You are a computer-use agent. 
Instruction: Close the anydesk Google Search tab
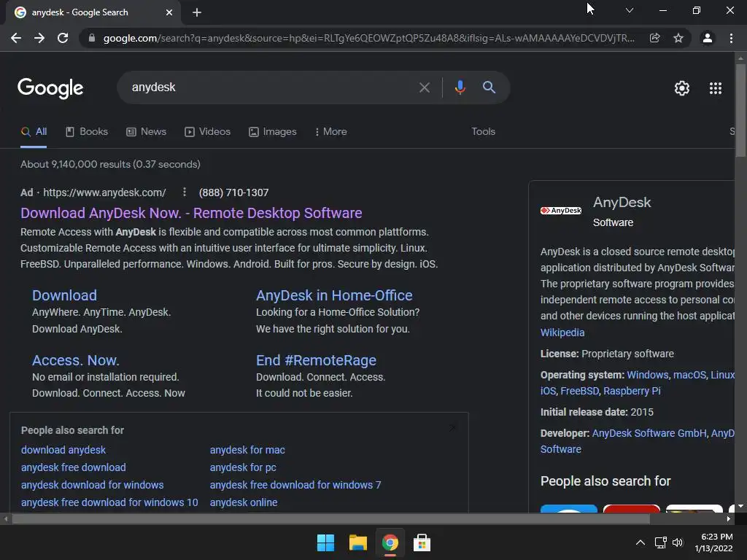[169, 12]
